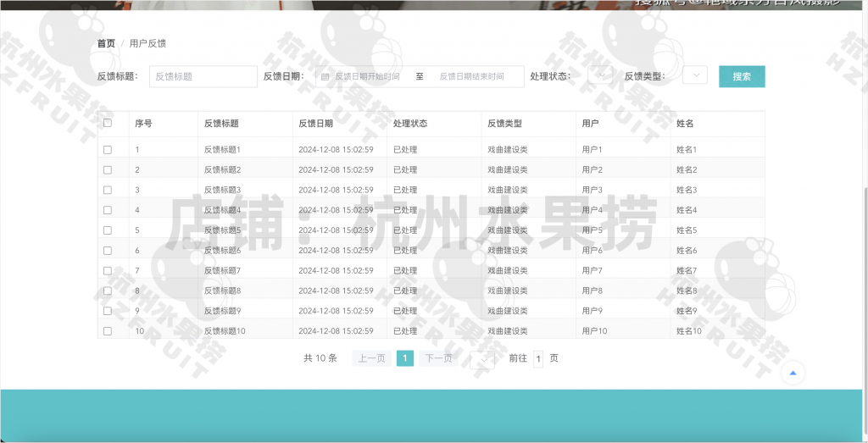The image size is (868, 443).
Task: Click the 共 10 条 total count text
Action: [x=320, y=358]
